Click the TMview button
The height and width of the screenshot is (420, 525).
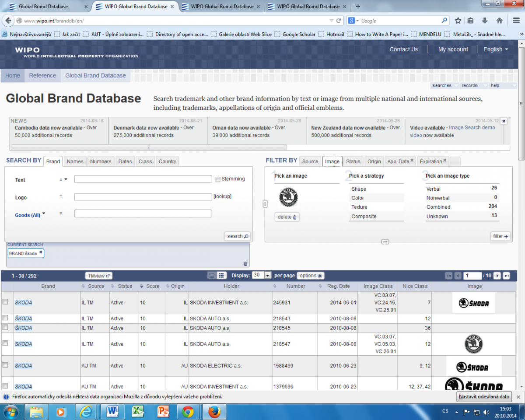(98, 276)
